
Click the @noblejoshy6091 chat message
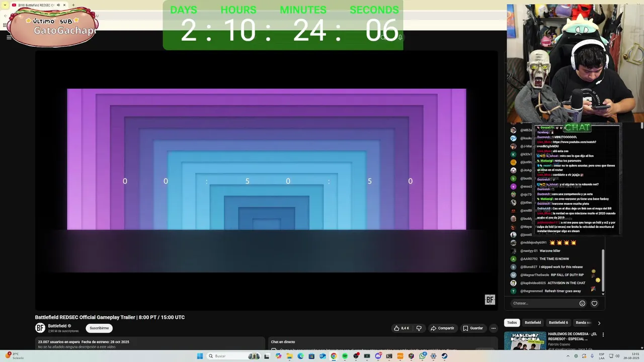click(x=543, y=243)
